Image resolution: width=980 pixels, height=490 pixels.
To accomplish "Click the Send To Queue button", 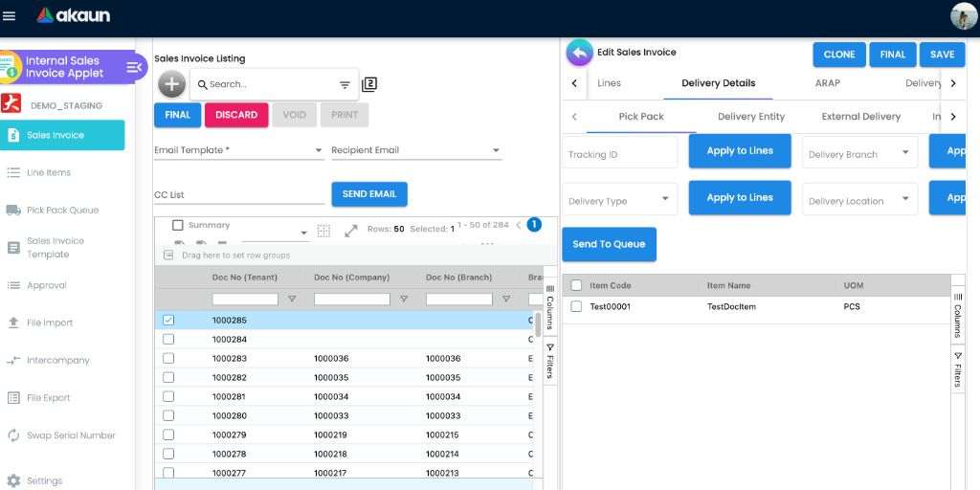I will click(x=610, y=244).
